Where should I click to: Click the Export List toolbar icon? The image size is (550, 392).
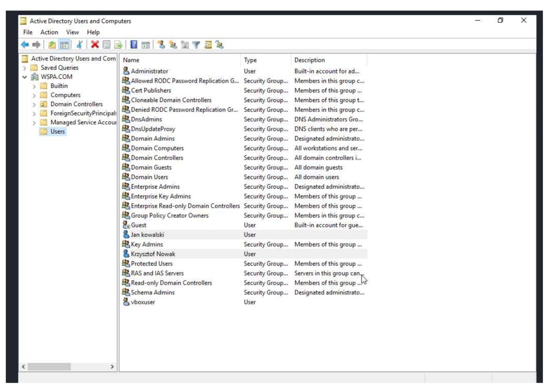pyautogui.click(x=118, y=45)
